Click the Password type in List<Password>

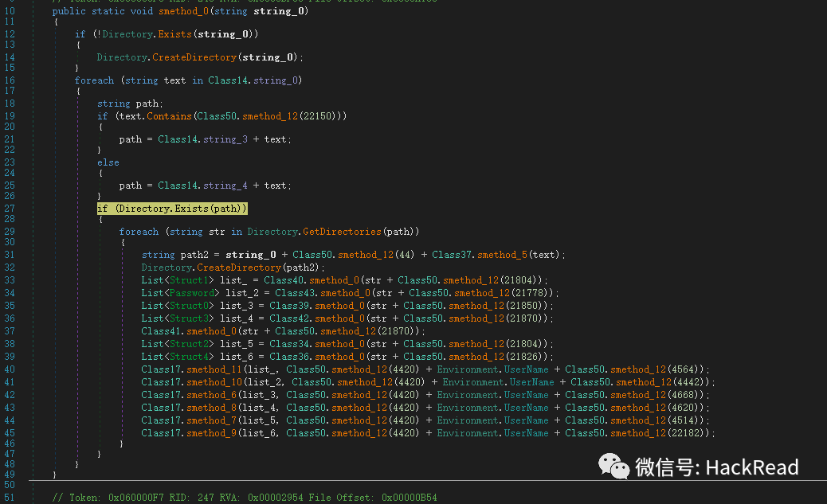coord(191,293)
